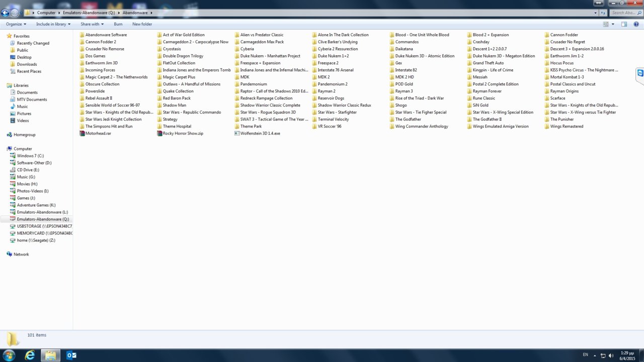Select the Grand Theft Auto folder
Image resolution: width=644 pixels, height=362 pixels.
(x=488, y=63)
